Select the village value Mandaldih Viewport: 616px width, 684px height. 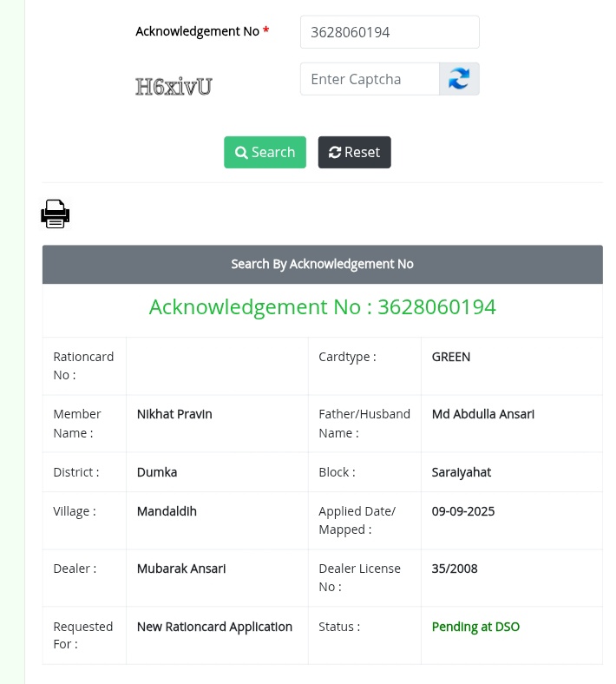[x=167, y=511]
